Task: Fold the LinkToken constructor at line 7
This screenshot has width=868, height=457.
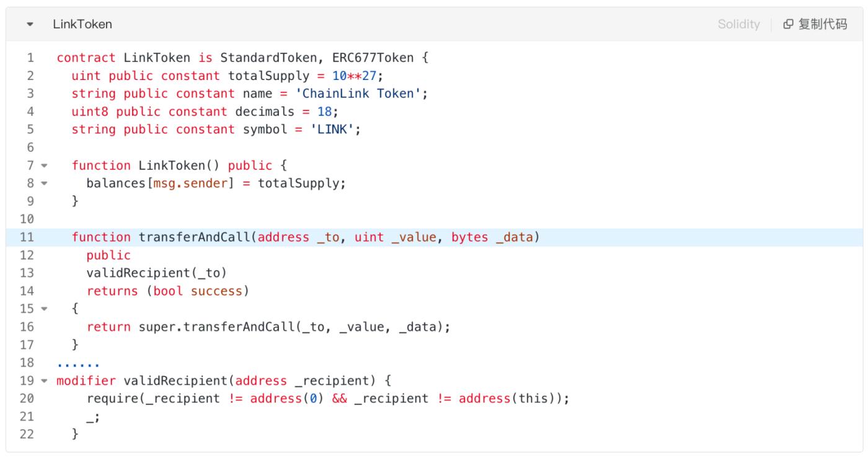Action: click(x=43, y=166)
